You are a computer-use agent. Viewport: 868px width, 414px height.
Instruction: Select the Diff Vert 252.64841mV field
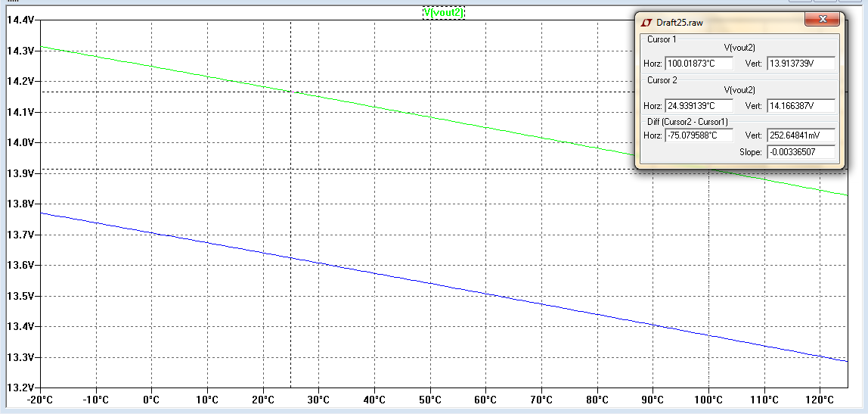(801, 135)
